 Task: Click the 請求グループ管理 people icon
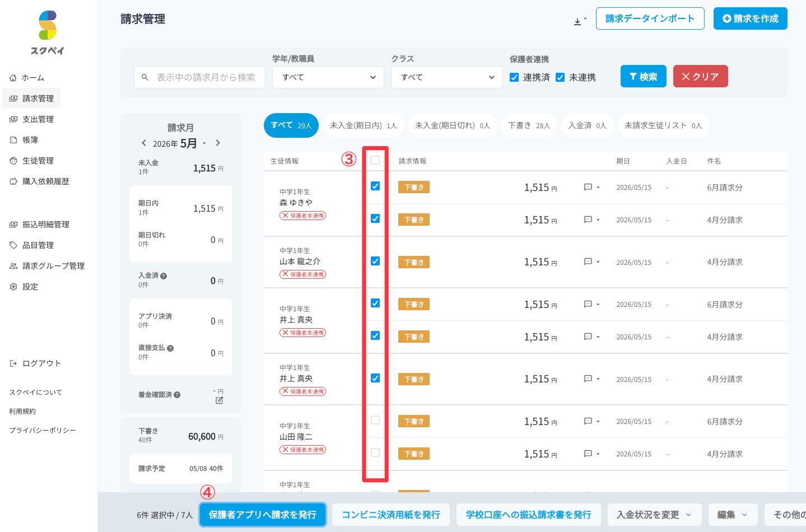(x=13, y=266)
